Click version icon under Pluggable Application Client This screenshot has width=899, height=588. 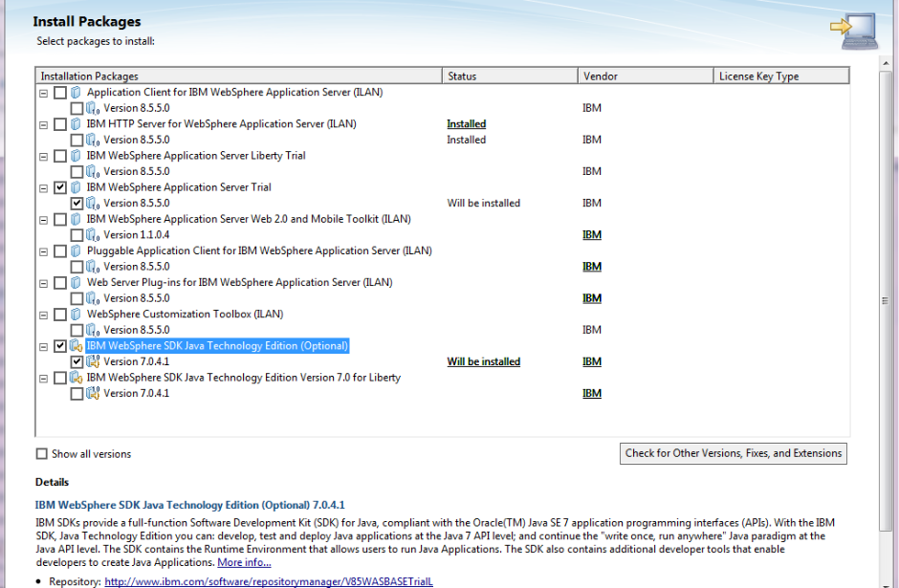coord(93,267)
